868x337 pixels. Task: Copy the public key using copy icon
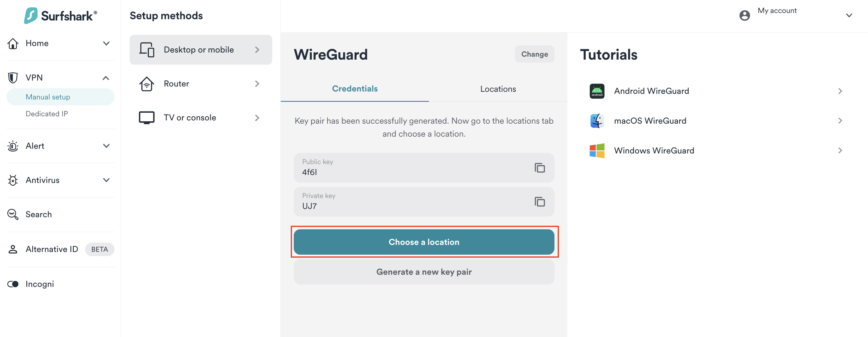coord(539,168)
